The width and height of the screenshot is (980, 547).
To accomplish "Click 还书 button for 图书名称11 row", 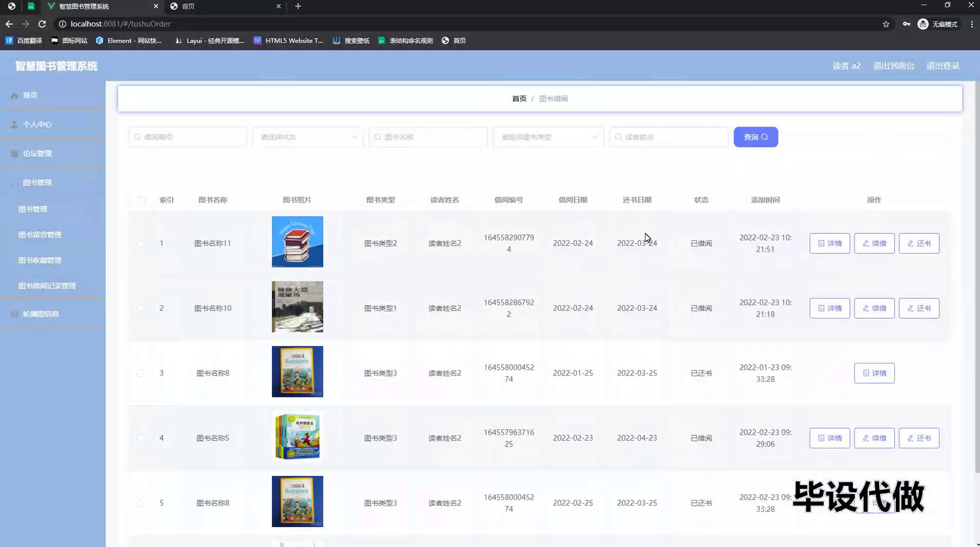I will click(x=919, y=243).
